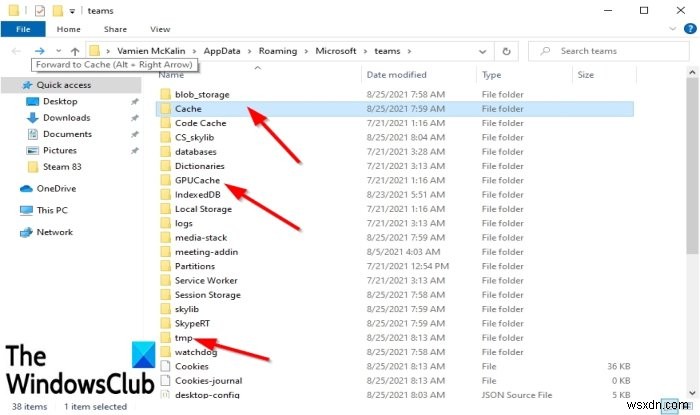The image size is (700, 415).
Task: Navigate to Microsoft breadcrumb segment
Action: coord(336,51)
